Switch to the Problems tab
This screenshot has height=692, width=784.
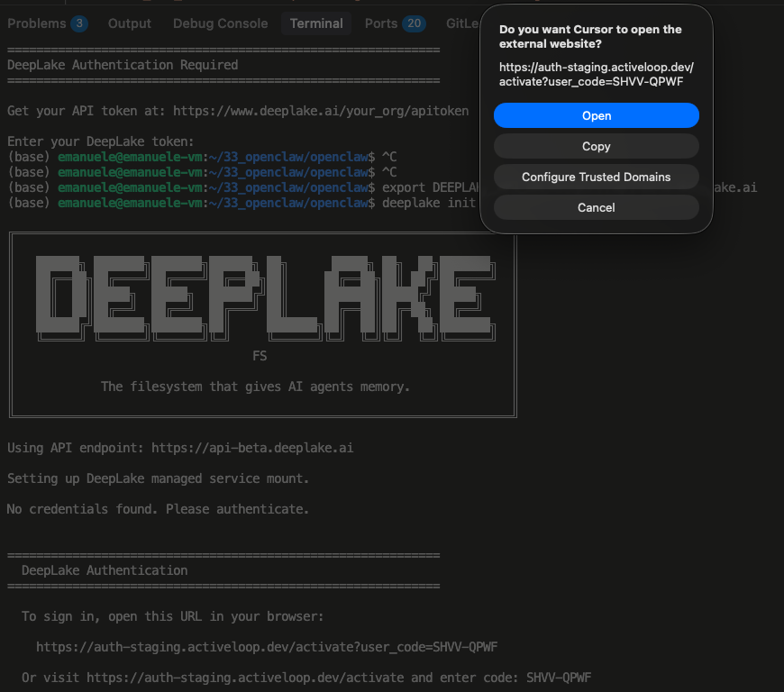coord(36,23)
